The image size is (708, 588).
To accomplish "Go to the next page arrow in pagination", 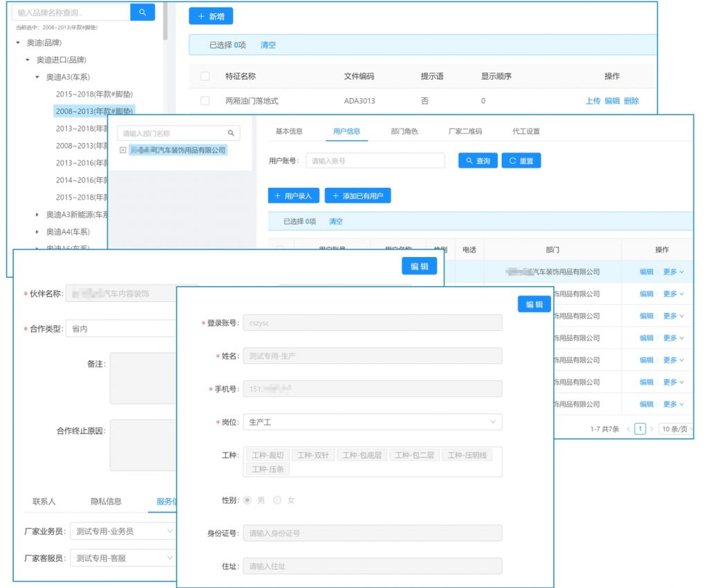I will 651,429.
